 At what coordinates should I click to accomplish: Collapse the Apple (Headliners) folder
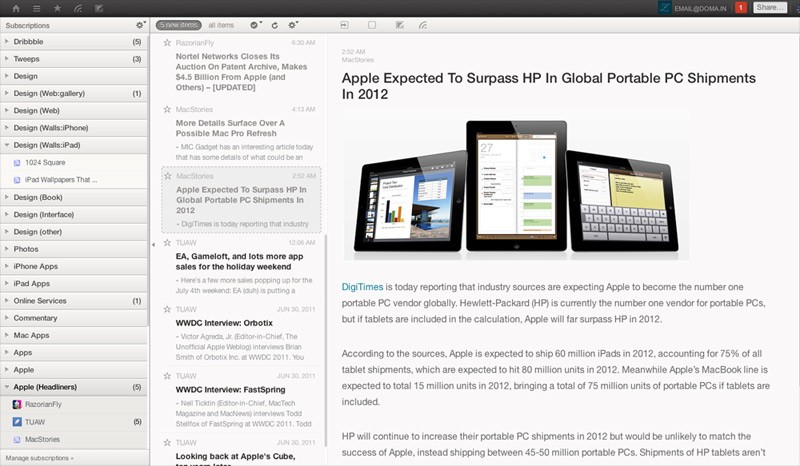(7, 387)
